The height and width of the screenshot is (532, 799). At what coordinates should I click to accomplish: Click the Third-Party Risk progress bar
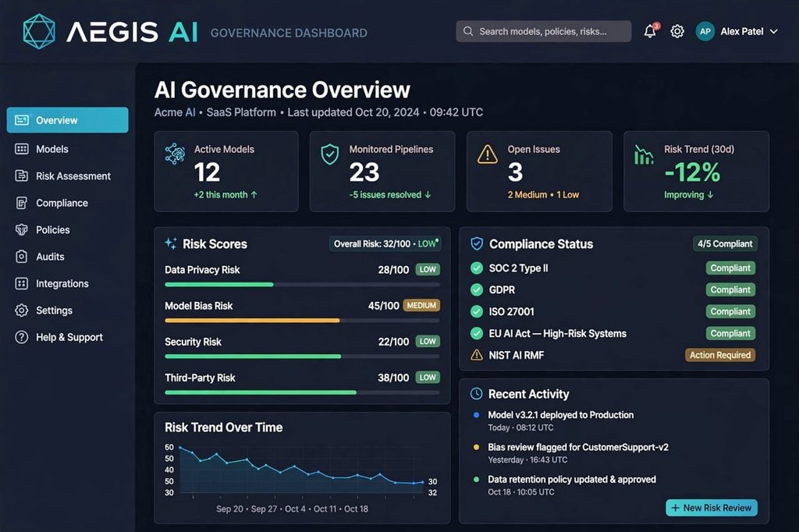tap(302, 392)
